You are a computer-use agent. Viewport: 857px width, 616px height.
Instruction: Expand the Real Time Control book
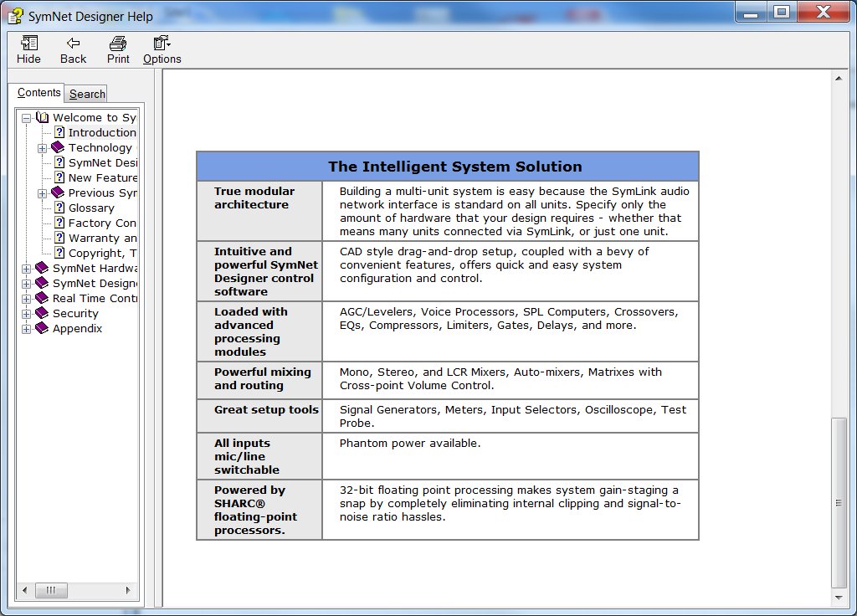tap(26, 299)
